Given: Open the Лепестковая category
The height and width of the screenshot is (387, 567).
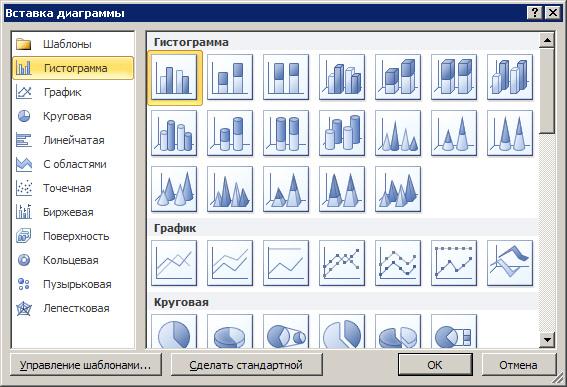Looking at the screenshot, I should (73, 308).
